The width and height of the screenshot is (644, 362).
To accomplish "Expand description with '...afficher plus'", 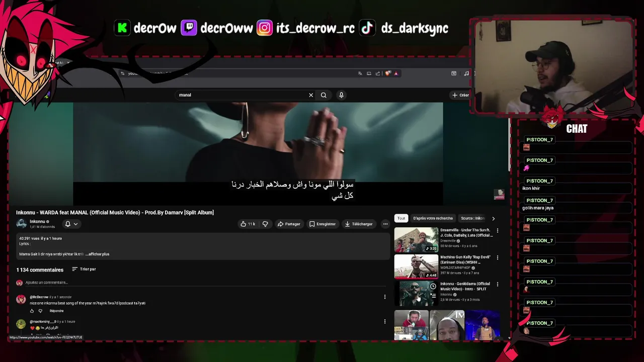I will [97, 254].
